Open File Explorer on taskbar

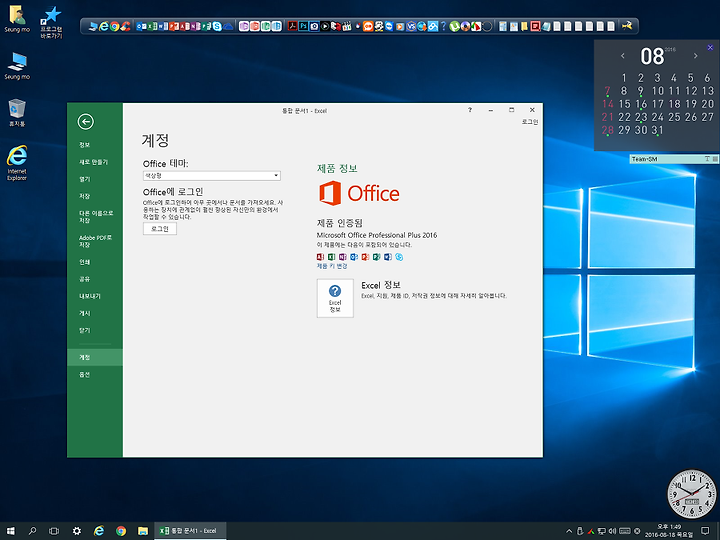(143, 531)
